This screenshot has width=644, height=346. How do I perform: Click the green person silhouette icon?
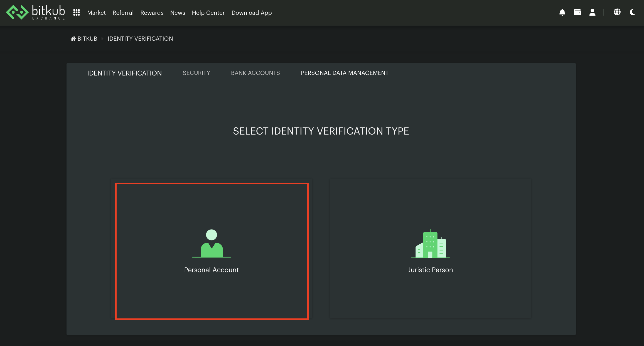point(212,243)
